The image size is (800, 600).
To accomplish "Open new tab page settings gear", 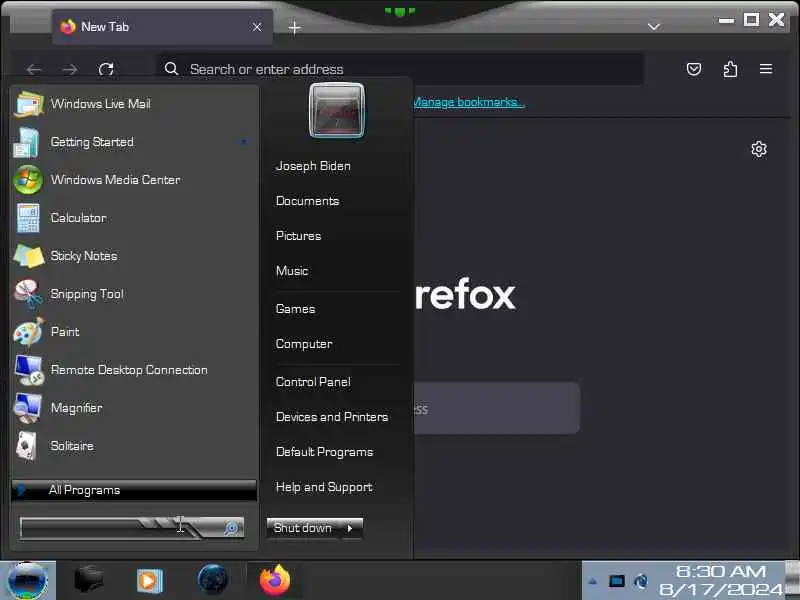I will 759,149.
